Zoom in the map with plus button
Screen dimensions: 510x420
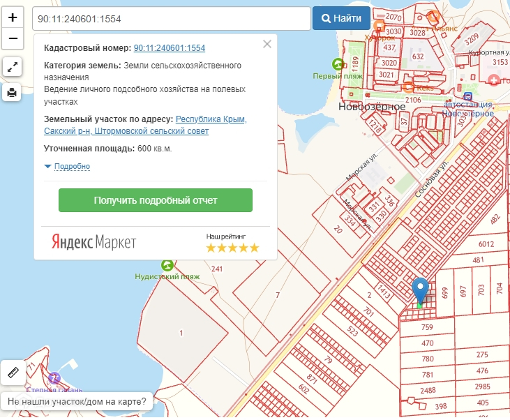(x=13, y=17)
